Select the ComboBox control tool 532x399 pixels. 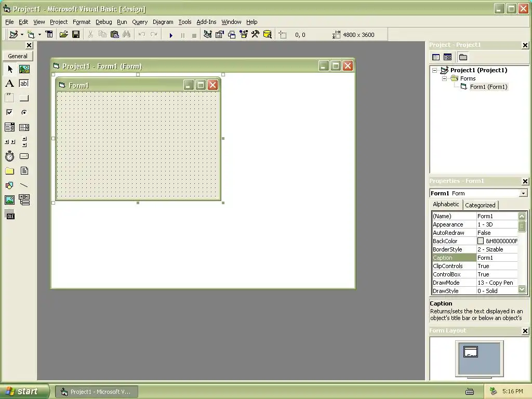click(x=10, y=127)
